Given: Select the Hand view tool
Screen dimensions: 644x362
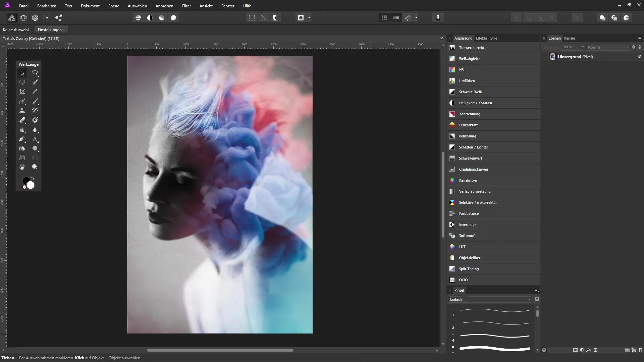Looking at the screenshot, I should point(22,167).
